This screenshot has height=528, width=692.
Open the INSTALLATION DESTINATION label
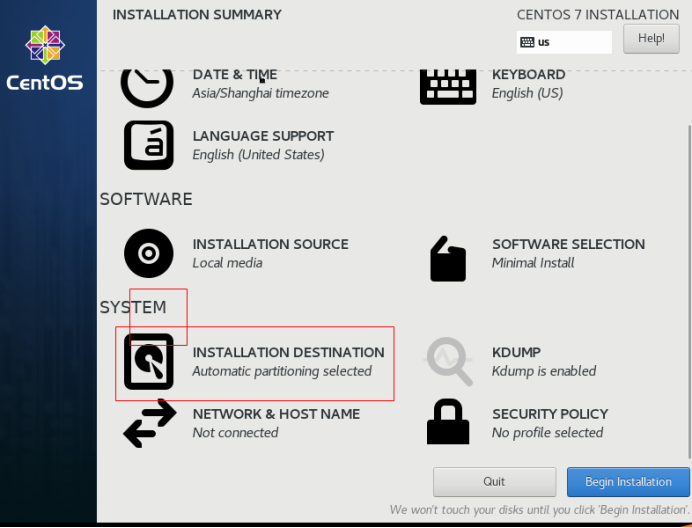288,352
